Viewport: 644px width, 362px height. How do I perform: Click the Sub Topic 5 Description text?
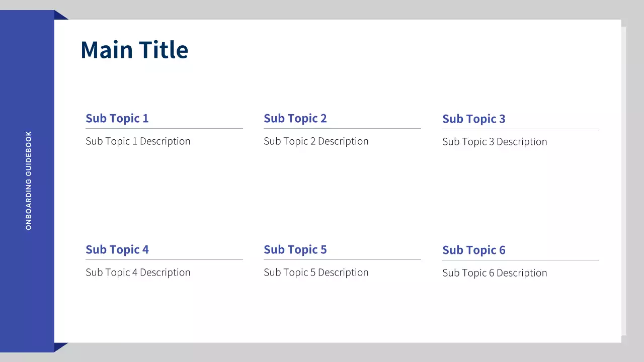point(316,273)
